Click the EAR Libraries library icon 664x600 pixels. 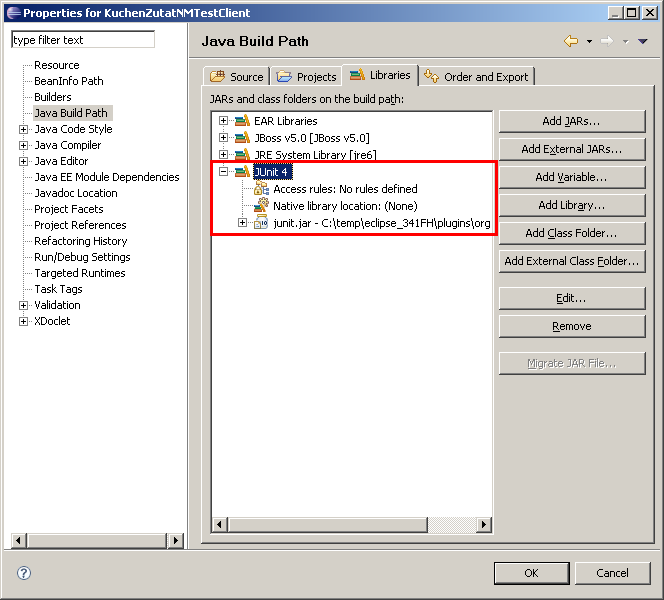[242, 121]
